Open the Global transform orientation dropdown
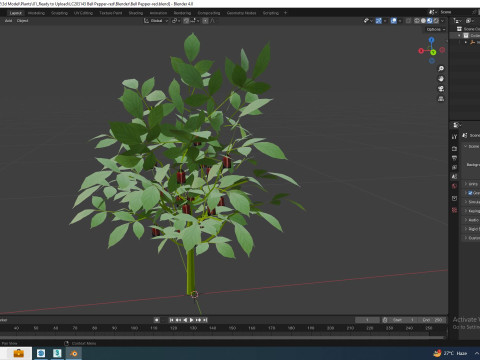Image resolution: width=480 pixels, height=360 pixels. pyautogui.click(x=156, y=21)
